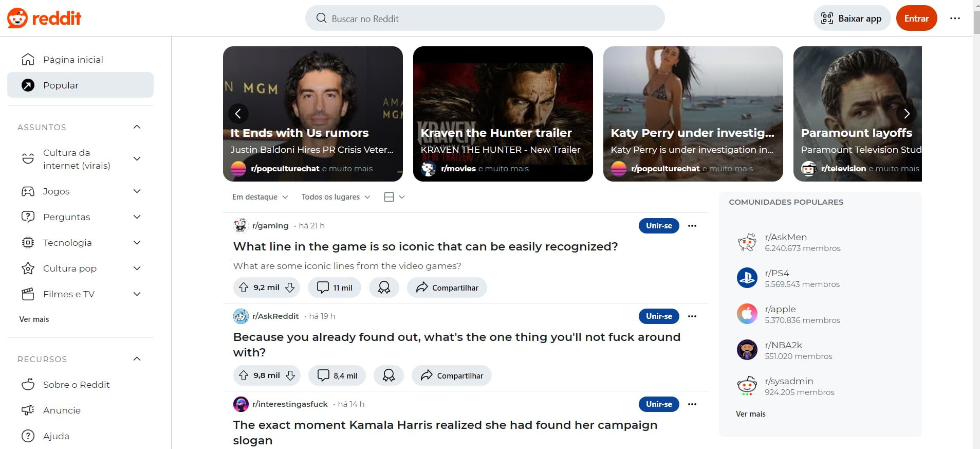Open comments of the r/gaming post
Image resolution: width=980 pixels, height=449 pixels.
335,288
